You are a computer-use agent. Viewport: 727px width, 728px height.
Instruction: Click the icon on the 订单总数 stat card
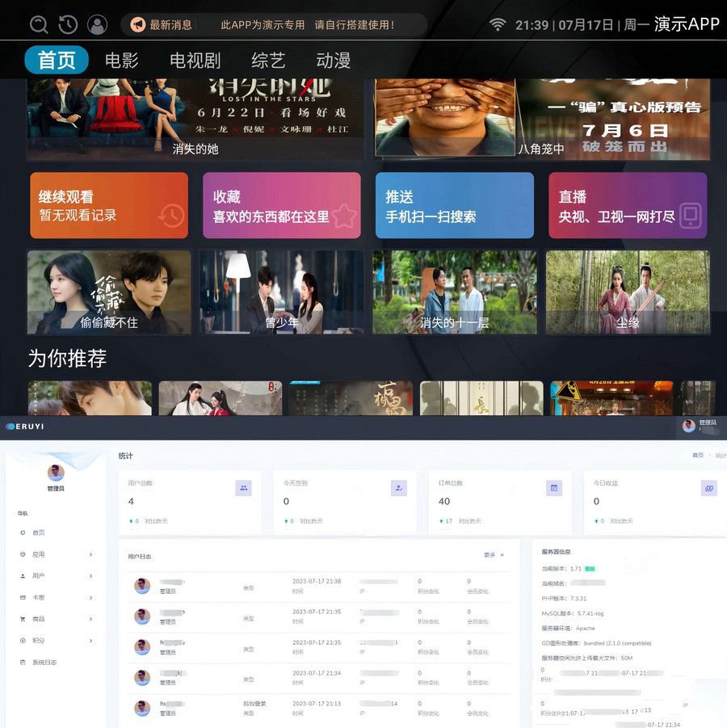click(553, 488)
